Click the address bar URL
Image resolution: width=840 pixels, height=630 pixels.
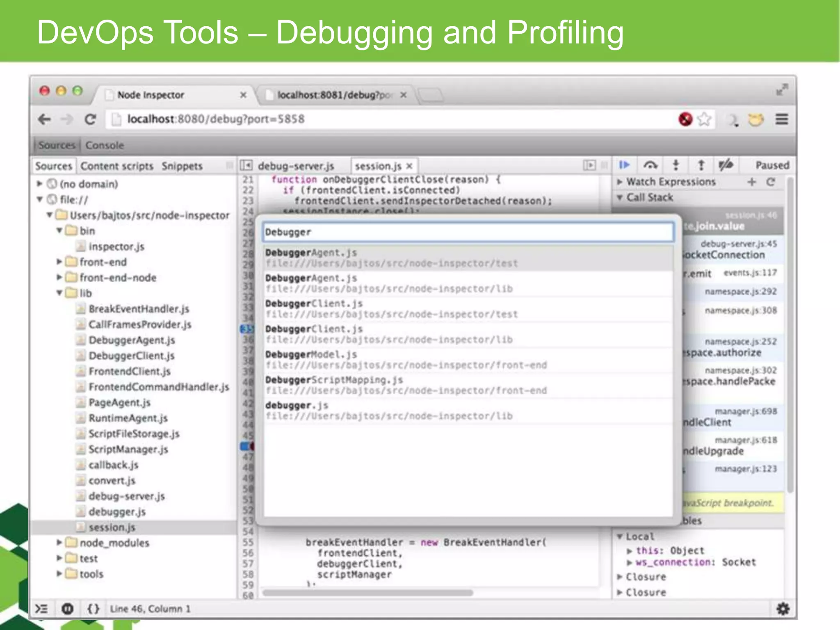[x=216, y=119]
